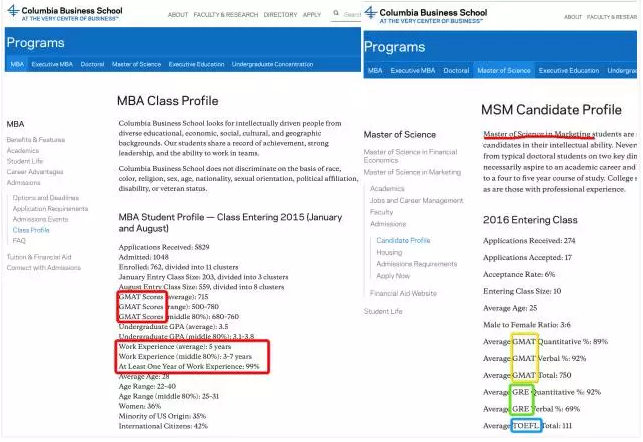643x442 pixels.
Task: Open Options and Deadlines link
Action: click(x=46, y=198)
